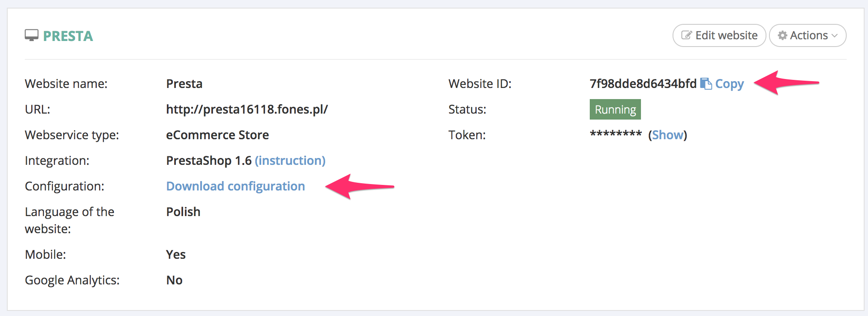868x316 pixels.
Task: Click the masked token asterisks
Action: coord(615,134)
